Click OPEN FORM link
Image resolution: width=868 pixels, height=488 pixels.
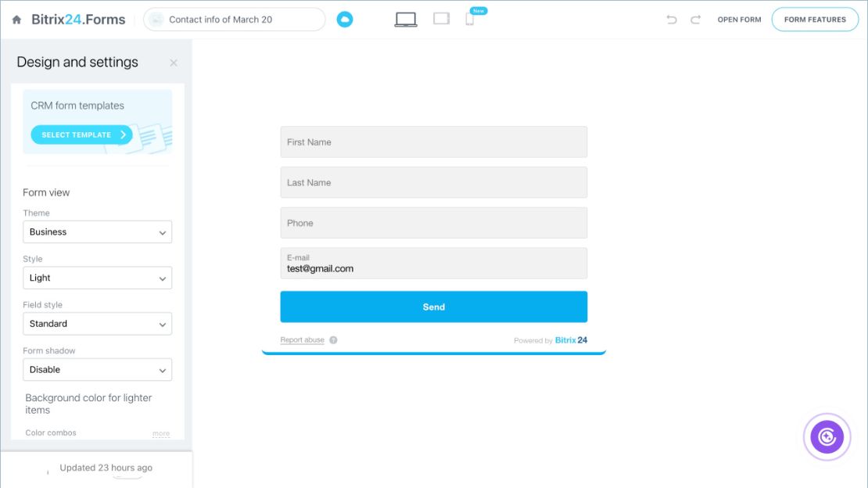pos(739,20)
